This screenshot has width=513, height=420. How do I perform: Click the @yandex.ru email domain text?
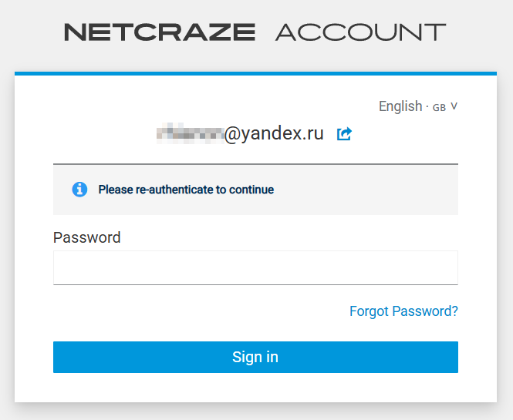click(274, 134)
